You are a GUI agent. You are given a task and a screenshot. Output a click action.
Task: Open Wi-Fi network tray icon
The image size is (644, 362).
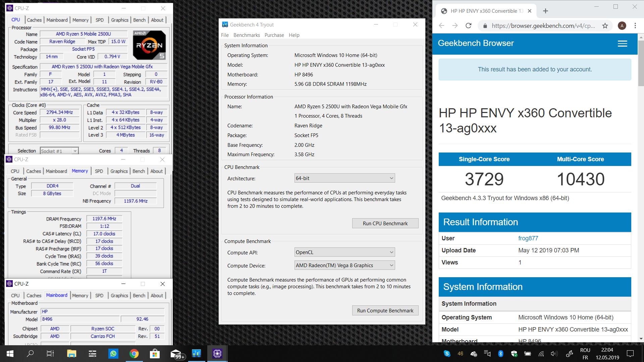click(x=541, y=354)
